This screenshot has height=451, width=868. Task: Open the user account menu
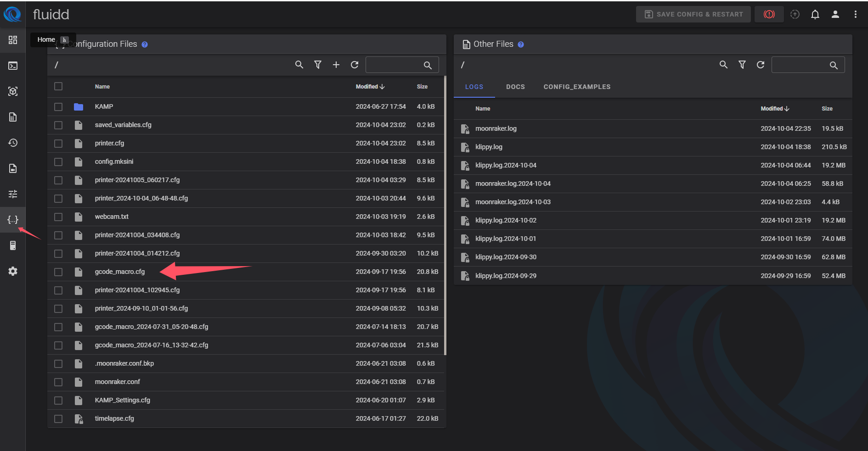835,14
